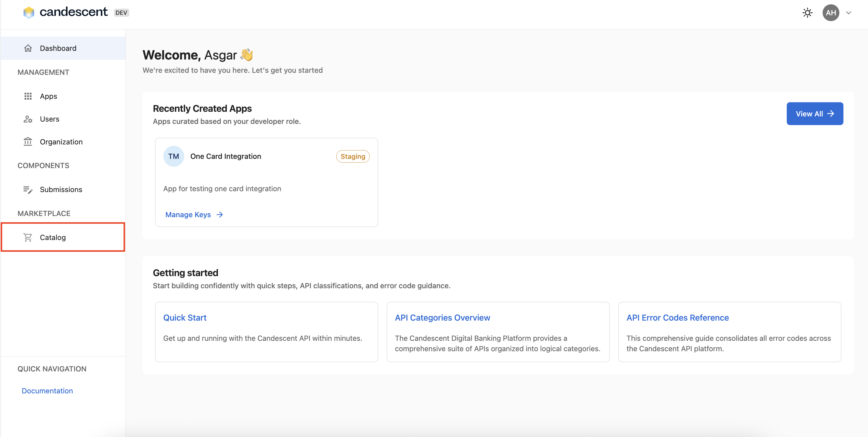Select Users in the Management section

pyautogui.click(x=49, y=119)
